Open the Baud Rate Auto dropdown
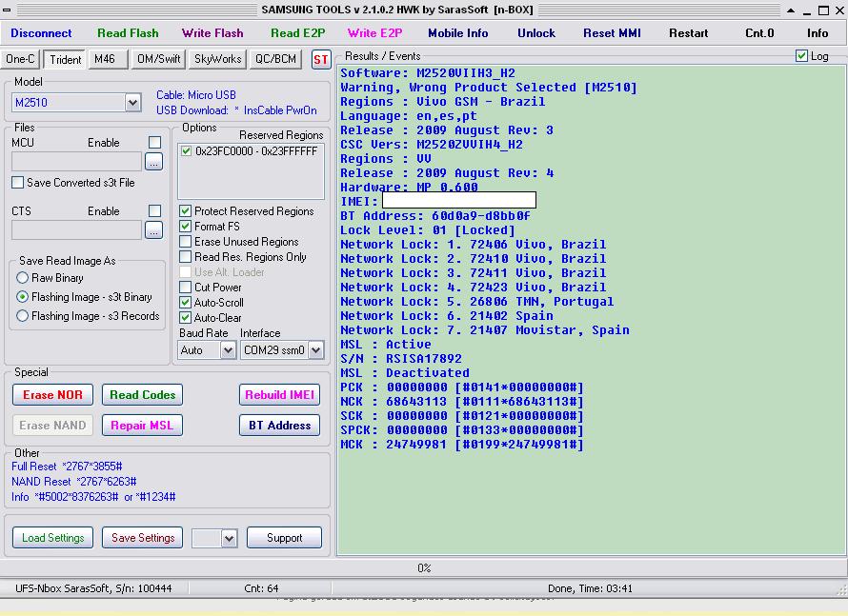This screenshot has width=848, height=616. tap(229, 350)
